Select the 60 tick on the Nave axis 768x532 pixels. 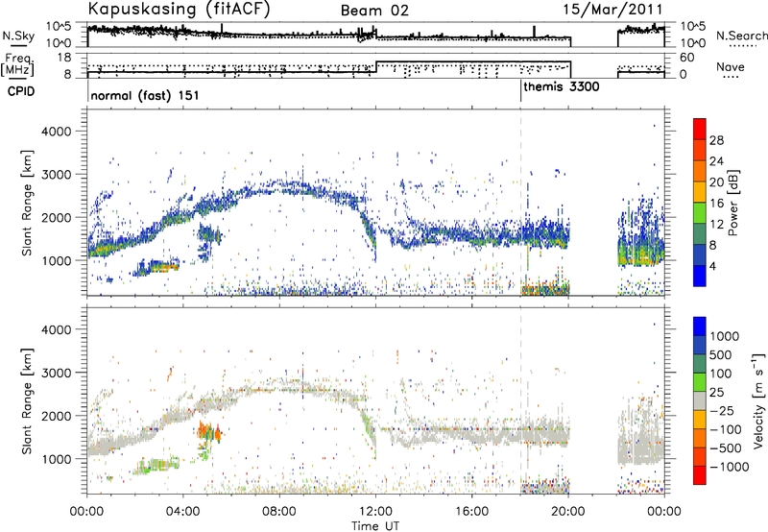687,58
